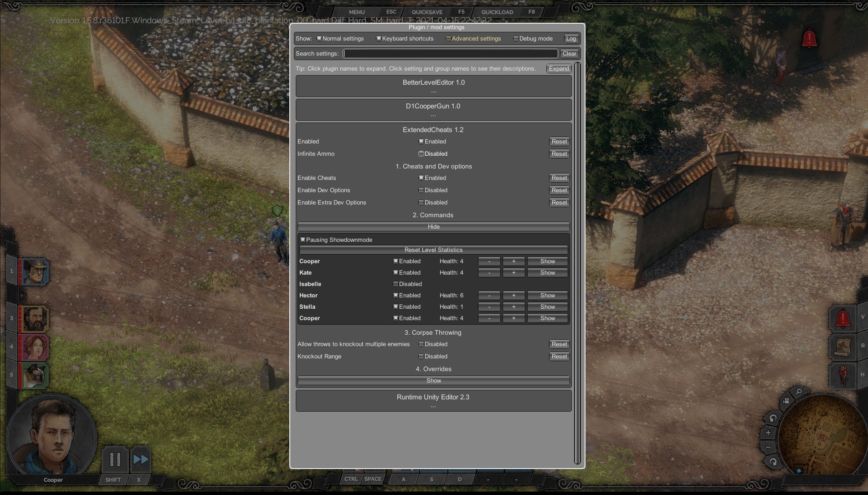868x495 pixels.
Task: Reset the Knockout Range setting
Action: tap(559, 357)
